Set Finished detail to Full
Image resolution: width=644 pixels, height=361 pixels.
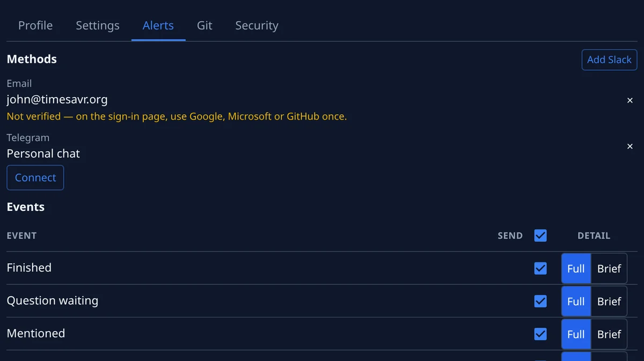tap(576, 268)
